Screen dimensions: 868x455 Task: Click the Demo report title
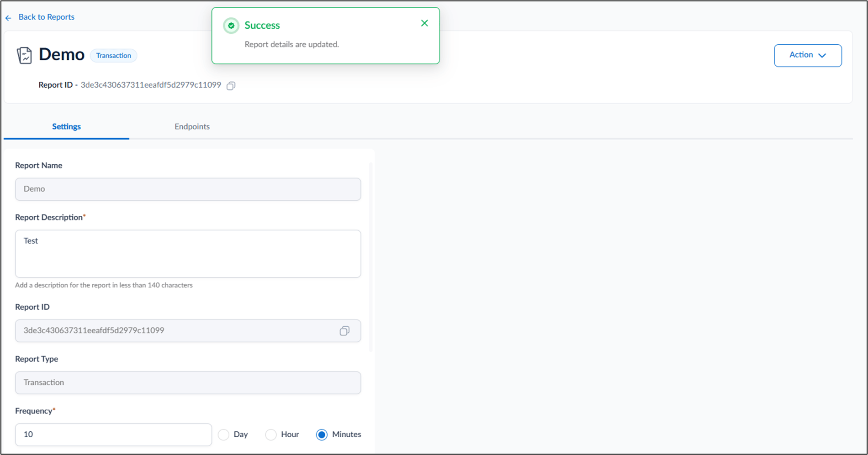tap(62, 54)
